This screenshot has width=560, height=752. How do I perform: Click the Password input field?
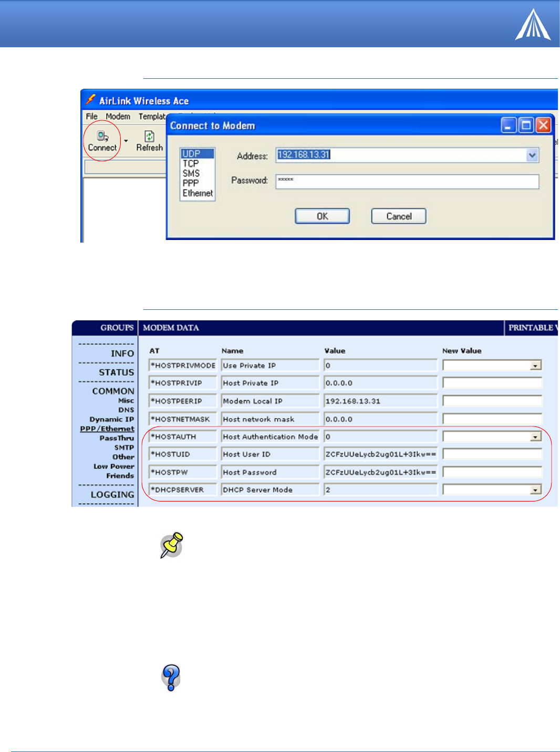click(x=407, y=181)
